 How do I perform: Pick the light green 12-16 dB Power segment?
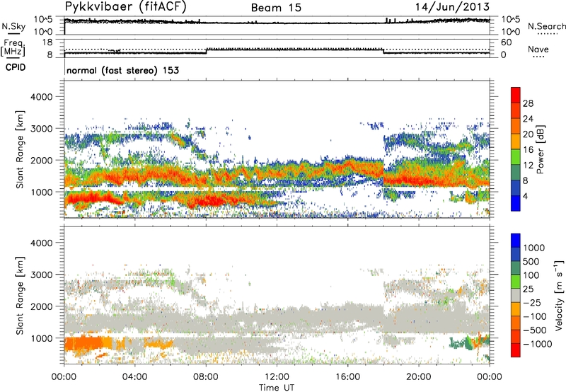(x=516, y=157)
